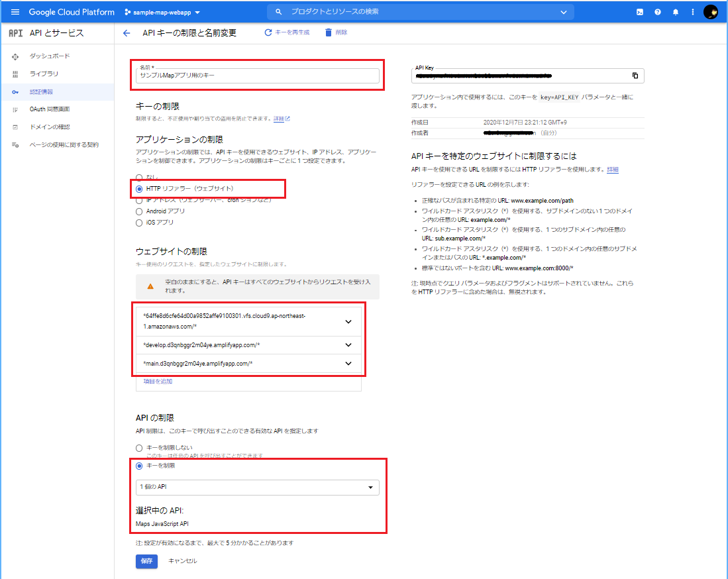Open the help question mark icon
This screenshot has height=579, width=728.
(x=657, y=12)
